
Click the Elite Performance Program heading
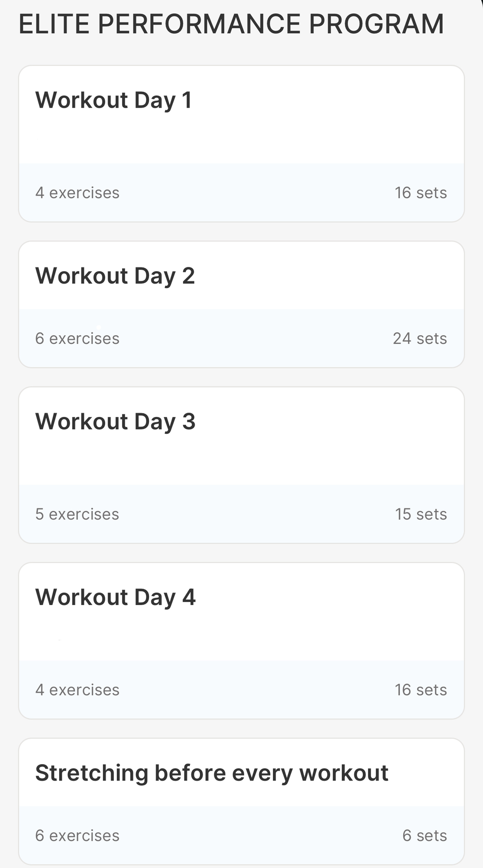231,24
